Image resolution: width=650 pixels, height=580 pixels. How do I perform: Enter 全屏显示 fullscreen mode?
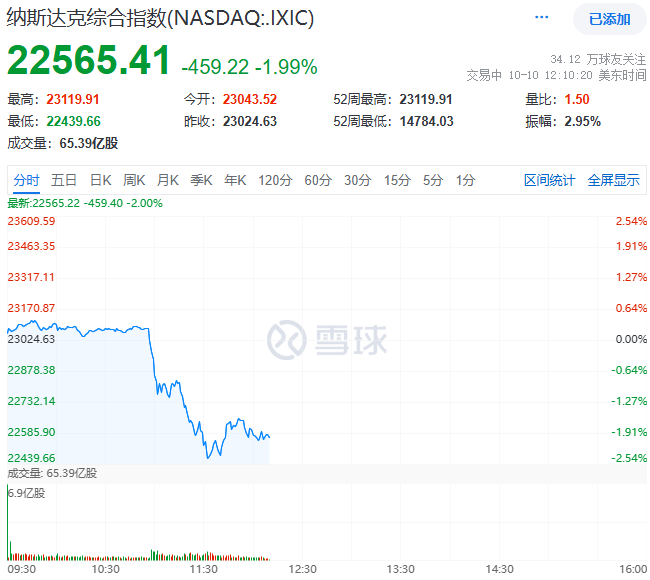pos(613,180)
